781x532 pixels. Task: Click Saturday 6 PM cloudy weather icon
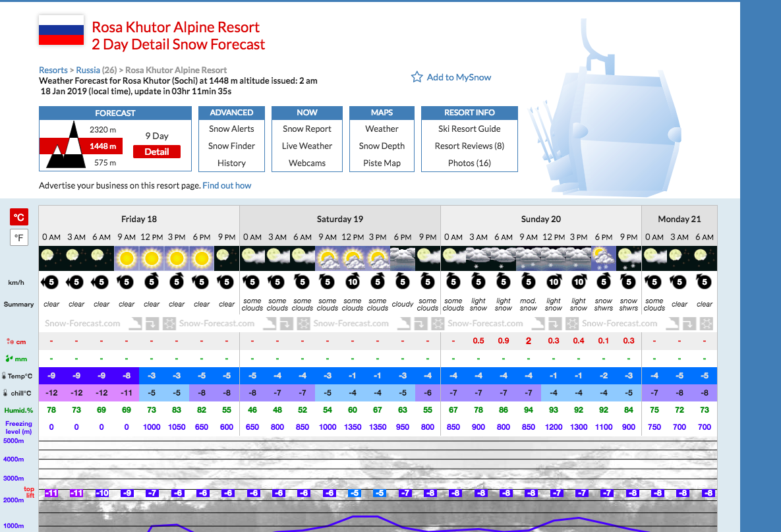pyautogui.click(x=403, y=258)
